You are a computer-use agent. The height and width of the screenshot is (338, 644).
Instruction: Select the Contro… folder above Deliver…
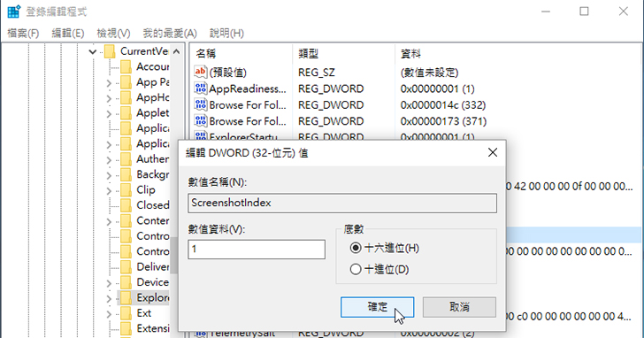153,251
